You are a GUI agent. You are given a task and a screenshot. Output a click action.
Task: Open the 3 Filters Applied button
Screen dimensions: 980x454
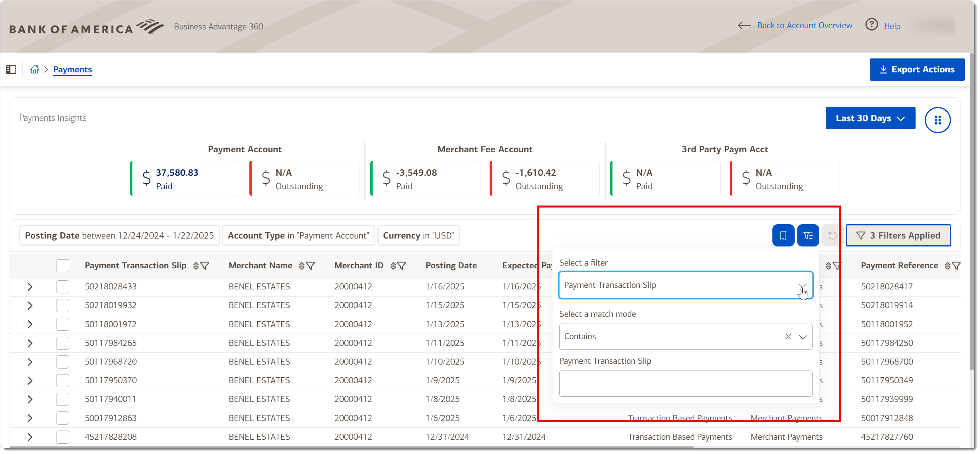898,235
